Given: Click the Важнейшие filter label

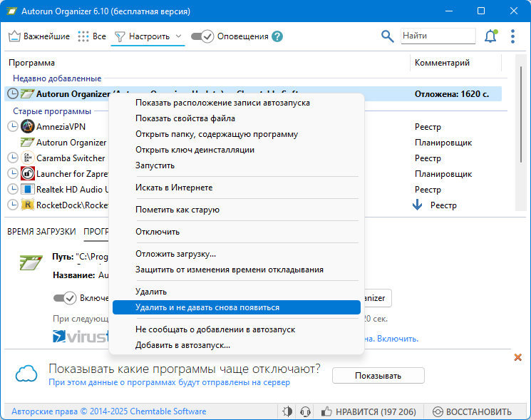Looking at the screenshot, I should [47, 36].
